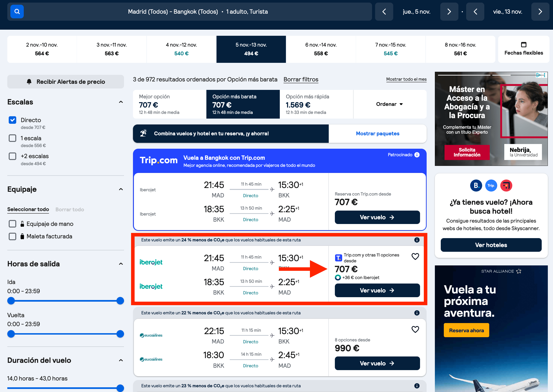This screenshot has width=553, height=392.
Task: Save Iberojet flight with heart icon
Action: point(415,256)
